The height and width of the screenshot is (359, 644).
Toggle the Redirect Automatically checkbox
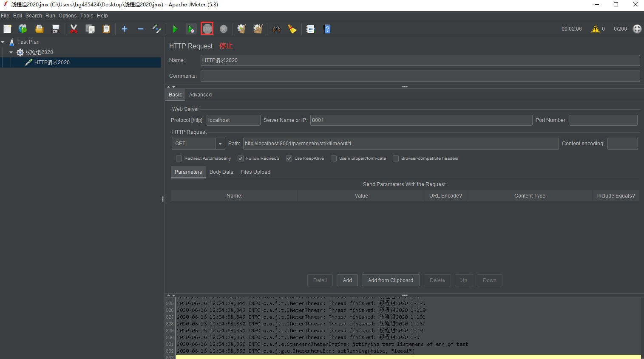click(179, 158)
